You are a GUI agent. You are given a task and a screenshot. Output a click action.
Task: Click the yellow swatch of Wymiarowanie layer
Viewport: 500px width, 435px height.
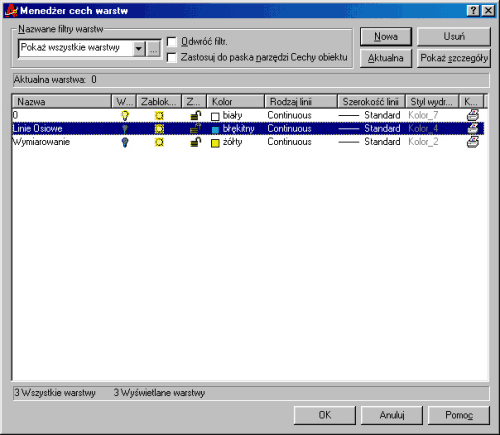(x=215, y=143)
